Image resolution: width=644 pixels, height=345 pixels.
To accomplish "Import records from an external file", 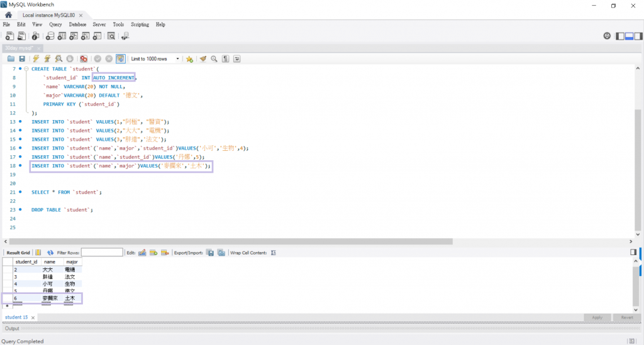I will 221,253.
